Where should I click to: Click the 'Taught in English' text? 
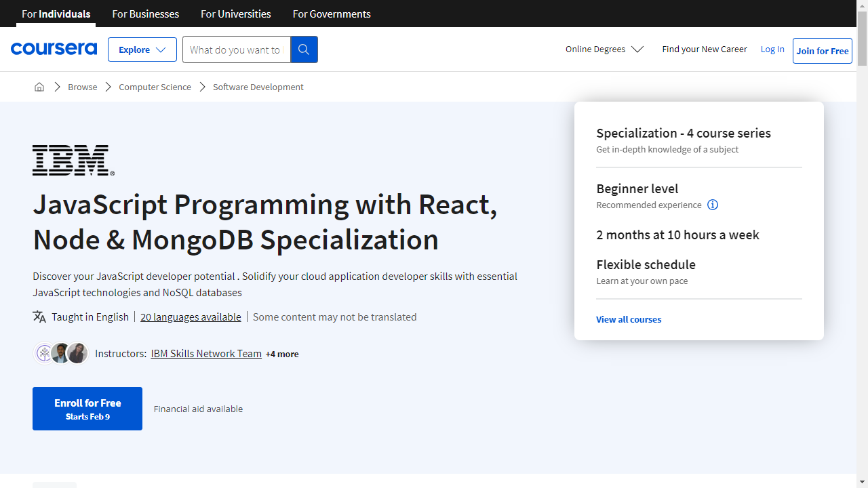[x=90, y=317]
